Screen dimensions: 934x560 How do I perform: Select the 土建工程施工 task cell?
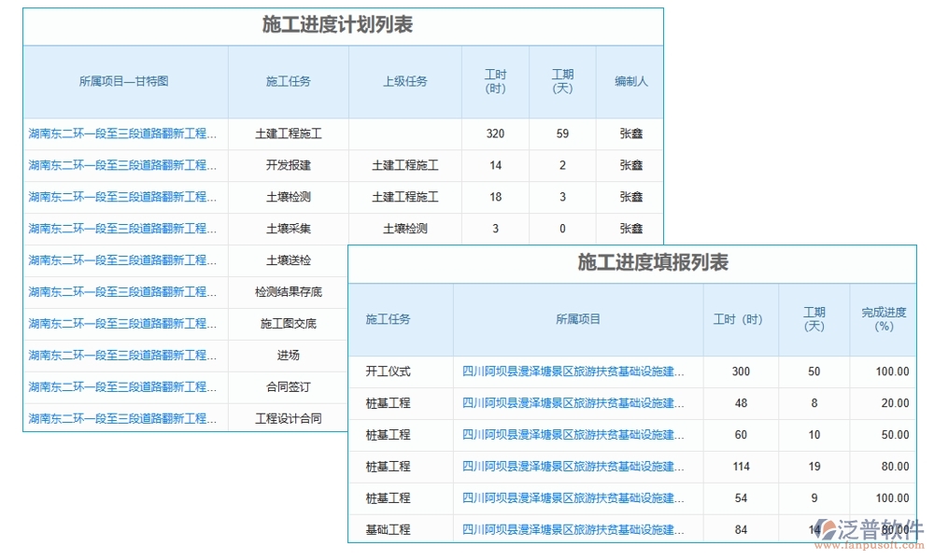pos(288,133)
